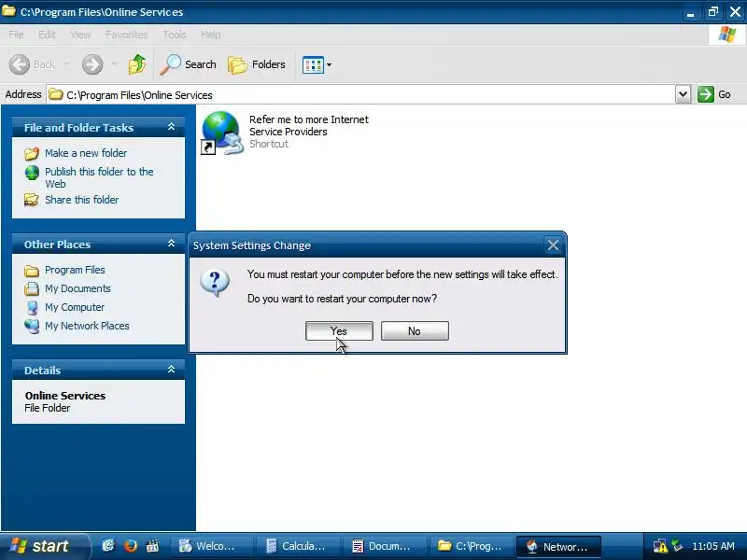The width and height of the screenshot is (747, 560).
Task: Click the third Quick Launch icon
Action: coord(152,546)
